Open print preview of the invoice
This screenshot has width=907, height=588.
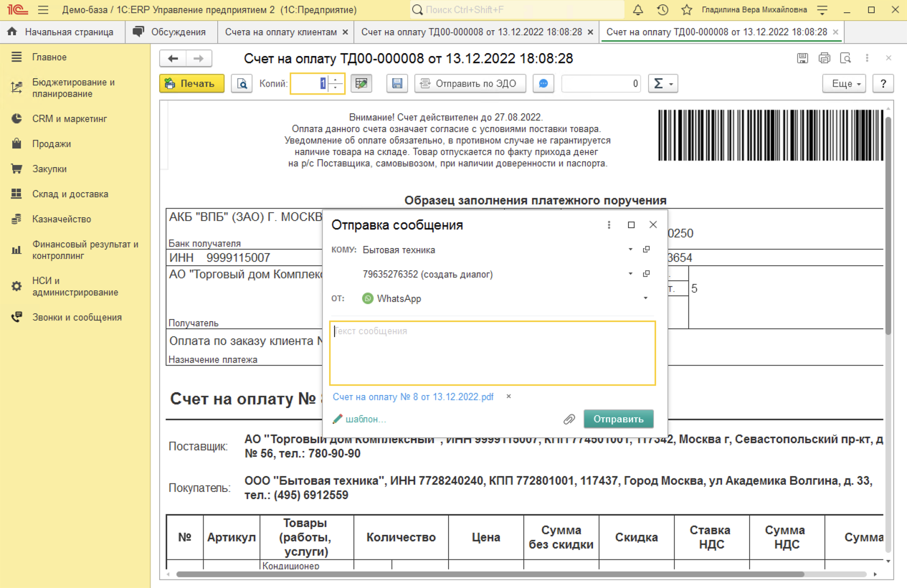[x=242, y=83]
